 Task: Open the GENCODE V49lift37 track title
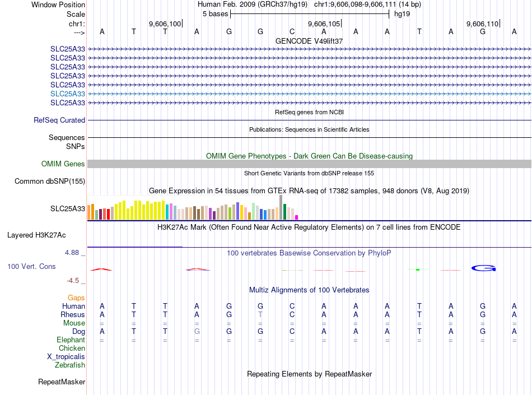pos(309,41)
